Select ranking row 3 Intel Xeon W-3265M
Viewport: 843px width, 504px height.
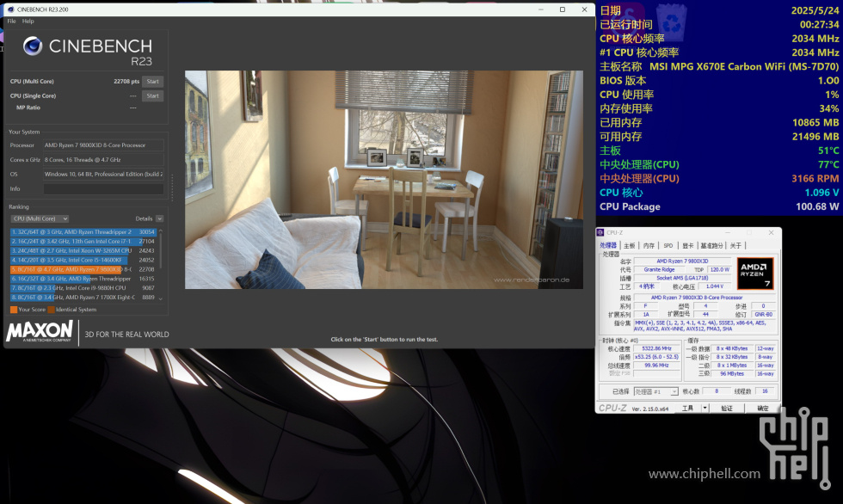[x=83, y=250]
